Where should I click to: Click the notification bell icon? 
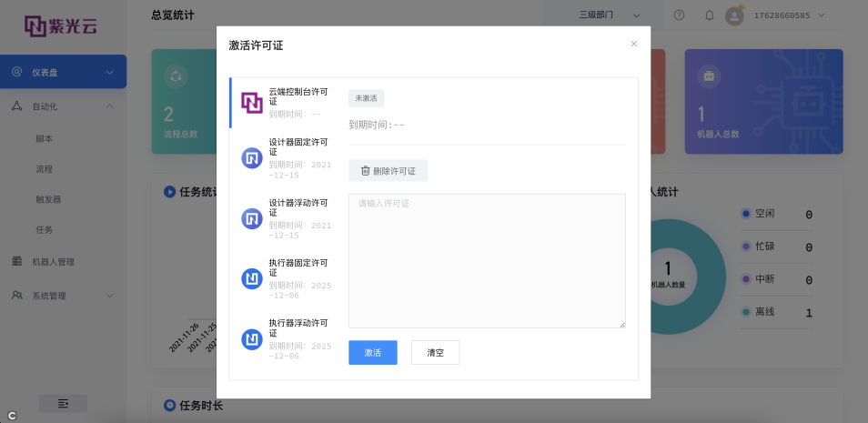tap(710, 15)
